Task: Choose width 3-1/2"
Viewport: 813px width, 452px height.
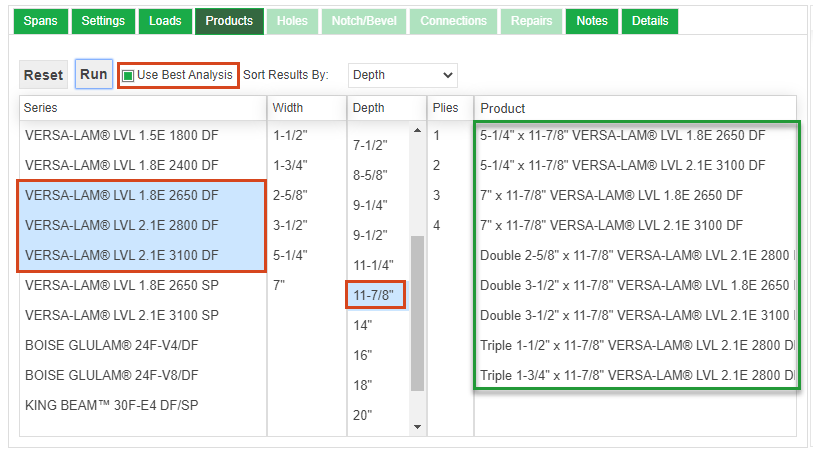Action: [306, 225]
